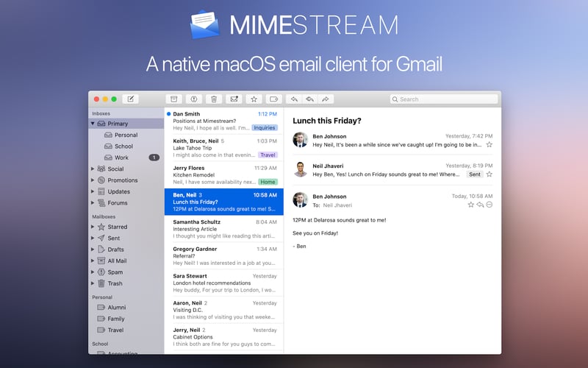Screen dimensions: 588x368
Task: Expand the Promotions inbox triangle
Action: click(x=93, y=180)
